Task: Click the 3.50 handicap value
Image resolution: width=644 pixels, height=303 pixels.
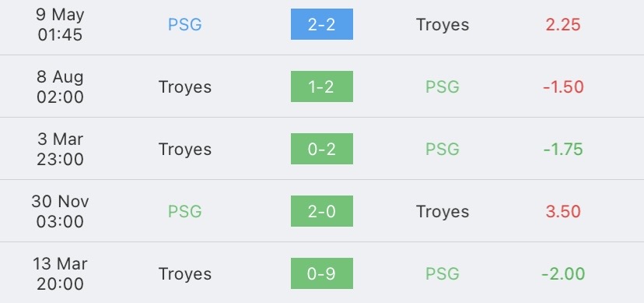Action: coord(563,211)
